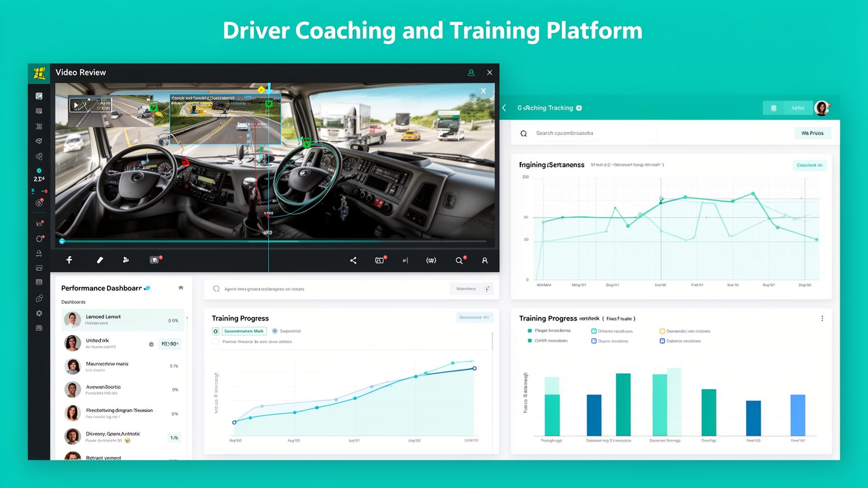Click the bell icon in left sidebar
Image resolution: width=868 pixels, height=488 pixels.
click(x=39, y=253)
